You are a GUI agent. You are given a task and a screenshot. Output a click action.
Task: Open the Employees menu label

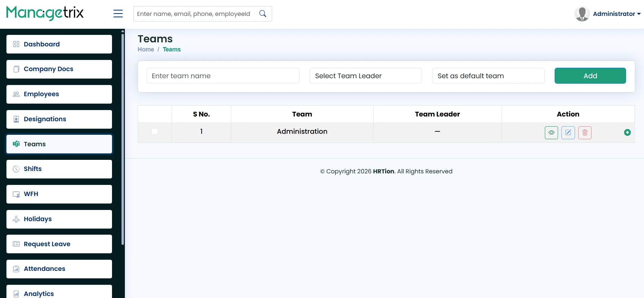point(41,94)
